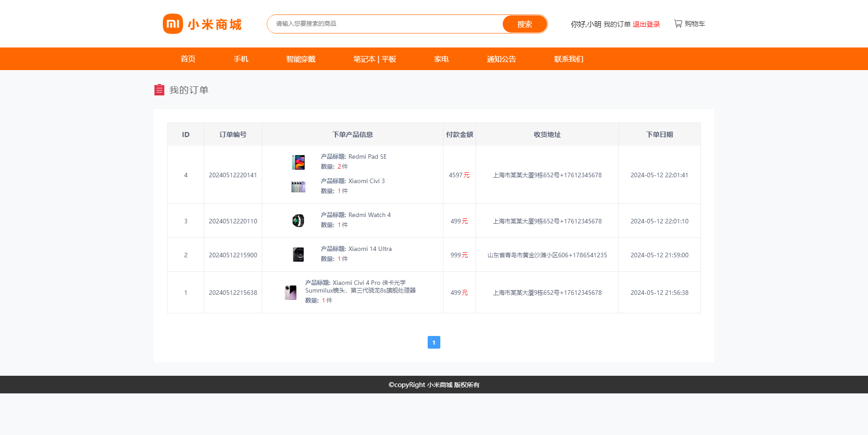Click order number 20240512215900

point(233,255)
